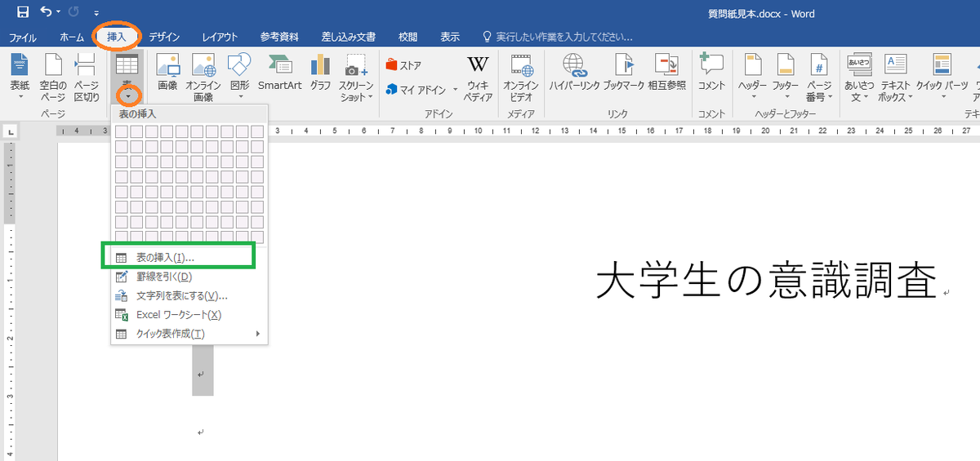Click the 実行したい作業を入力してください search box
This screenshot has height=461, width=980.
pos(559,37)
